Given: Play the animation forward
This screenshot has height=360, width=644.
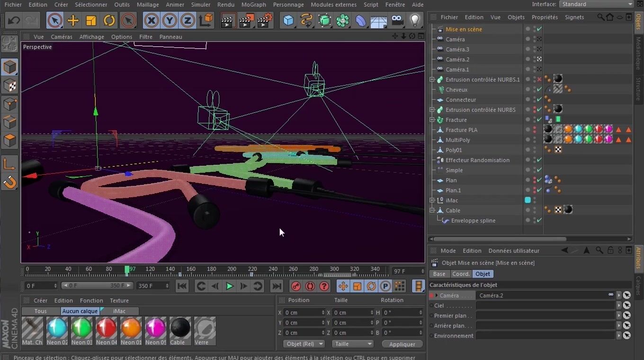Looking at the screenshot, I should 229,286.
